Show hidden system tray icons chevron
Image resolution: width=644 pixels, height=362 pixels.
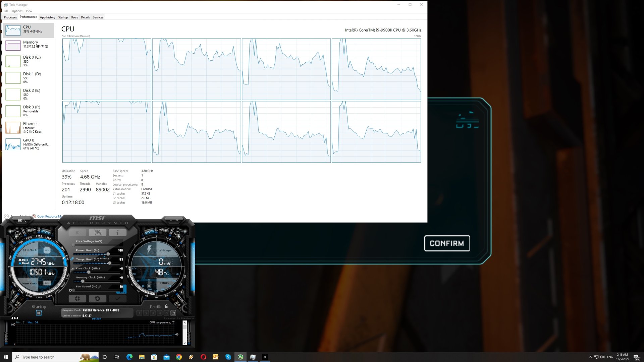[590, 357]
